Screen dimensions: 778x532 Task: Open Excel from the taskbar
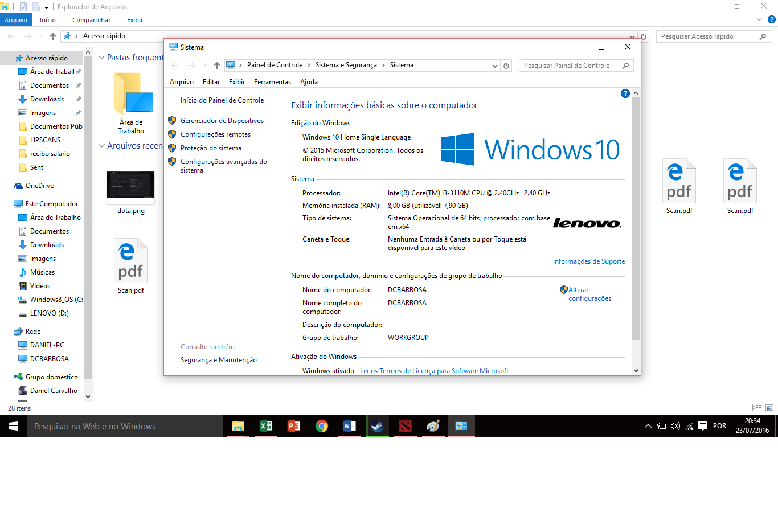click(265, 426)
